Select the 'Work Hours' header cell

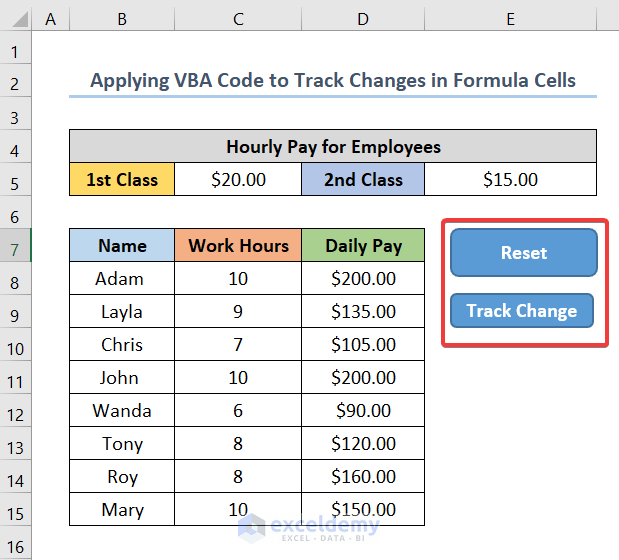pos(238,245)
